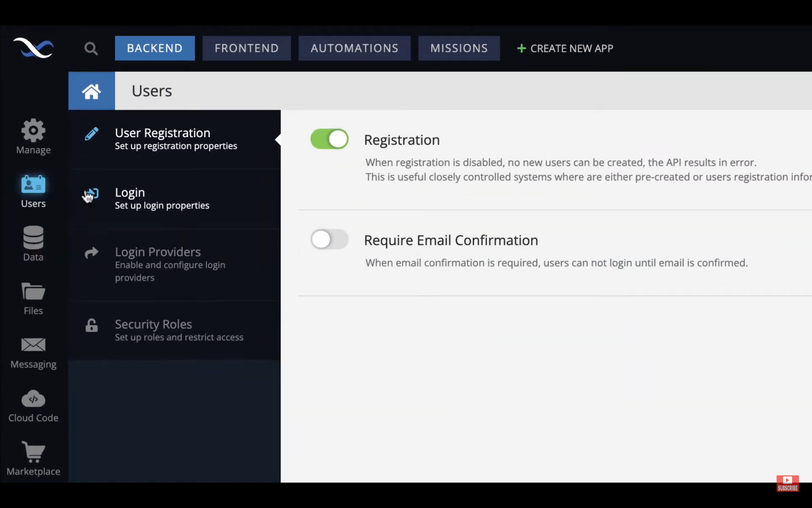Switch to AUTOMATIONS tab
Viewport: 812px width, 508px height.
click(354, 48)
